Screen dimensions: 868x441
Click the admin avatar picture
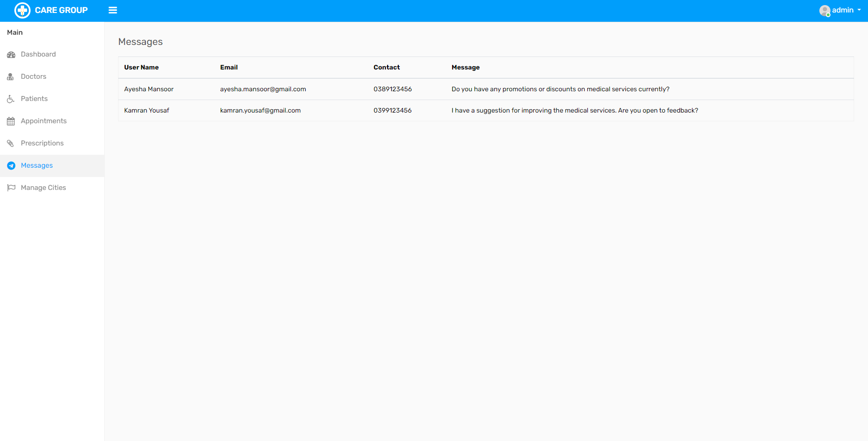(824, 11)
